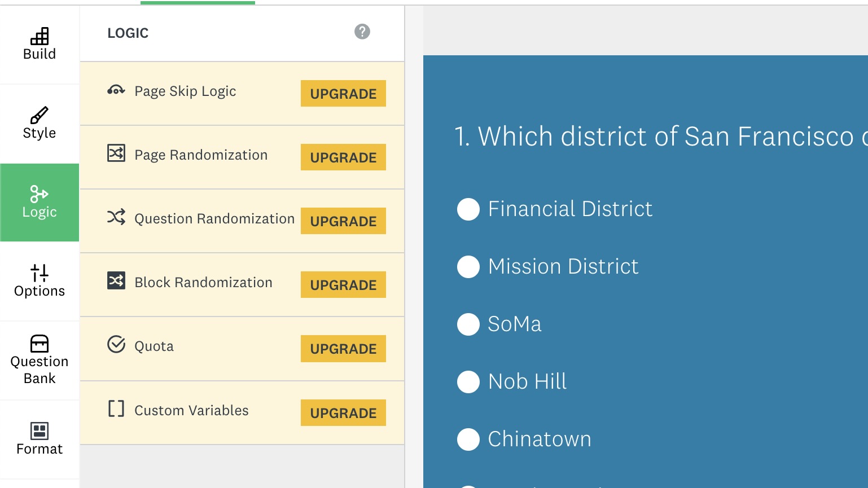This screenshot has width=868, height=488.
Task: Select the Financial District radio option
Action: pyautogui.click(x=468, y=209)
